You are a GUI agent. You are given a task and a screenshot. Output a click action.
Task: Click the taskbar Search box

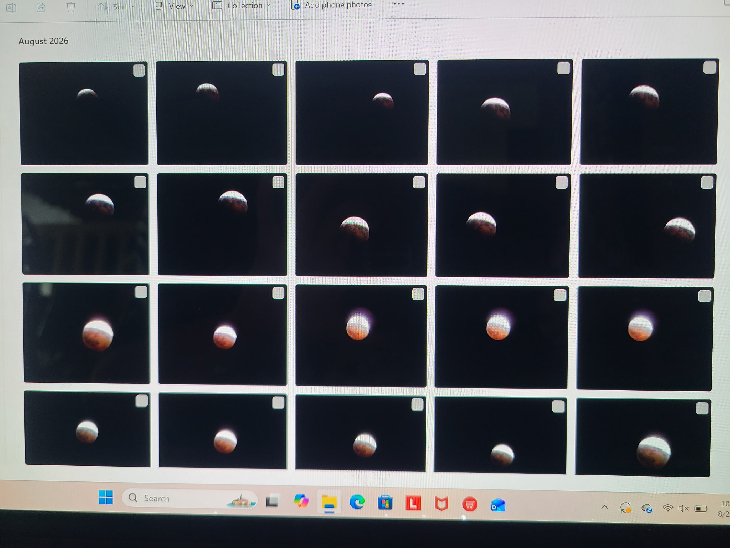pyautogui.click(x=190, y=498)
